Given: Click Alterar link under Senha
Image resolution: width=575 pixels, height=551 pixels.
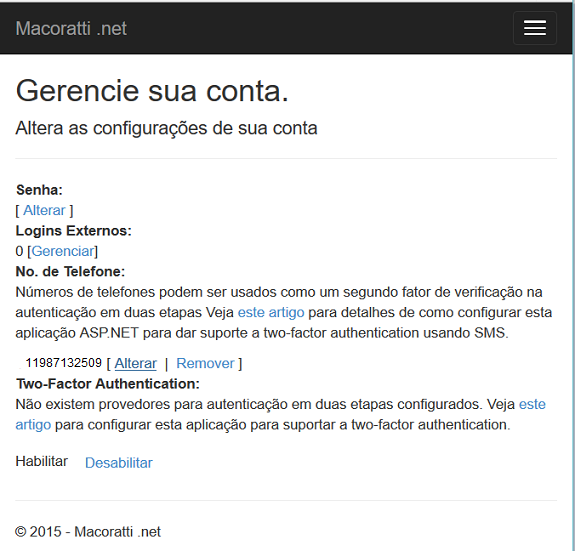Looking at the screenshot, I should [x=44, y=210].
